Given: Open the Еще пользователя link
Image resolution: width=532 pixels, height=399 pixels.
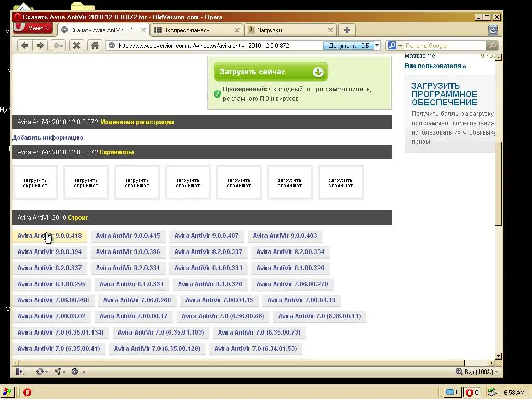Looking at the screenshot, I should [435, 66].
